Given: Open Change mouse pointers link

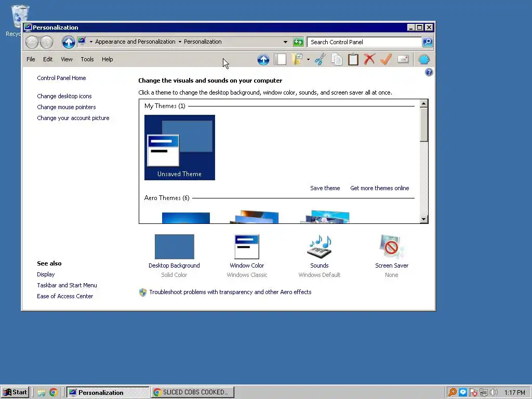Looking at the screenshot, I should pyautogui.click(x=66, y=107).
